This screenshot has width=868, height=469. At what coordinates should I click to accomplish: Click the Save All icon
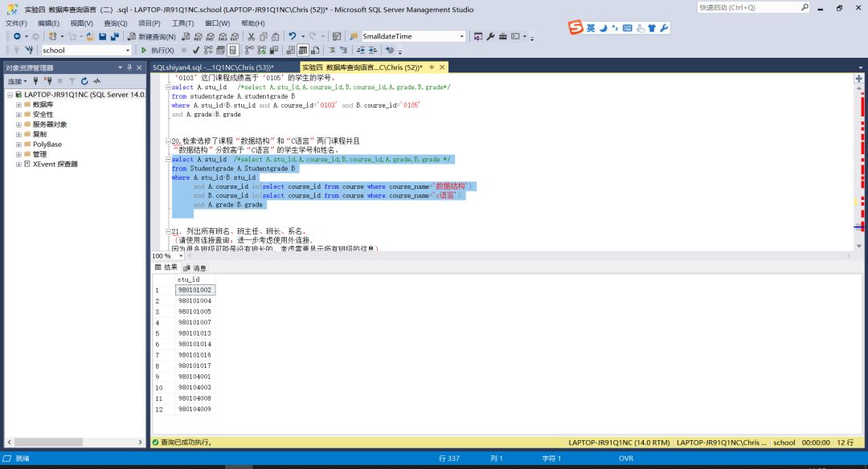[115, 36]
